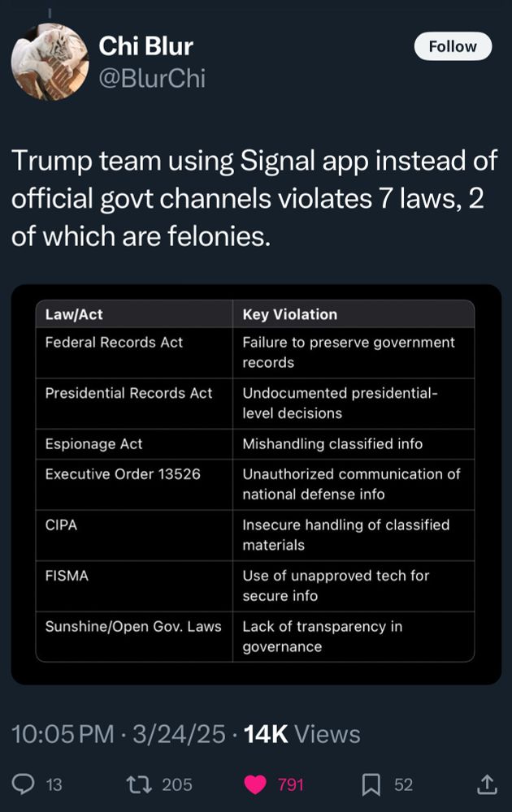Open the laws table image
Screen dimensions: 512x812
[255, 484]
